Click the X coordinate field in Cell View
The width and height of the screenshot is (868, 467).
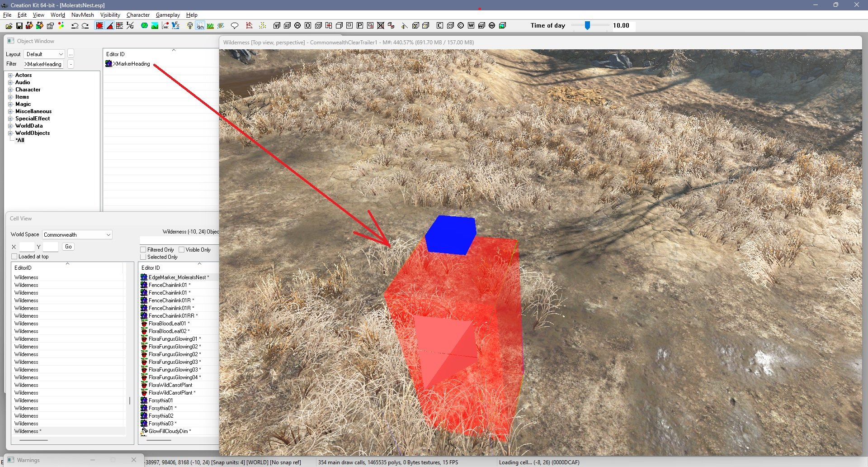27,247
